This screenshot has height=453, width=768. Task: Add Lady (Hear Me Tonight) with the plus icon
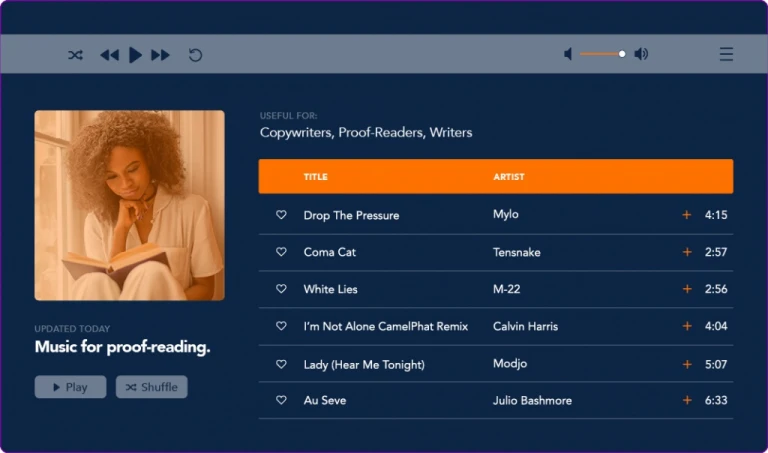(687, 364)
